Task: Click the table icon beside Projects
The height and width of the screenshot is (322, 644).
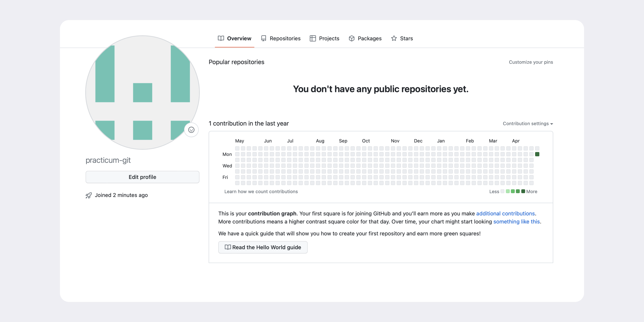Action: [313, 38]
